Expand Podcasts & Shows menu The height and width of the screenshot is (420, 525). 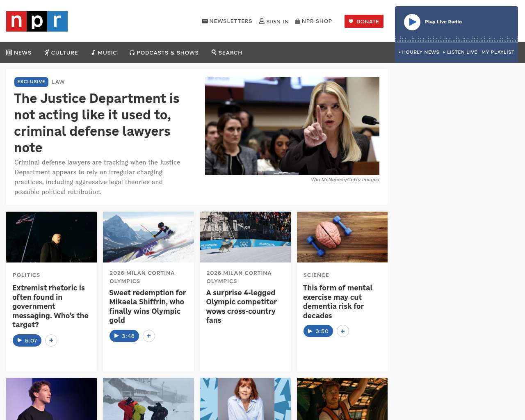[164, 52]
